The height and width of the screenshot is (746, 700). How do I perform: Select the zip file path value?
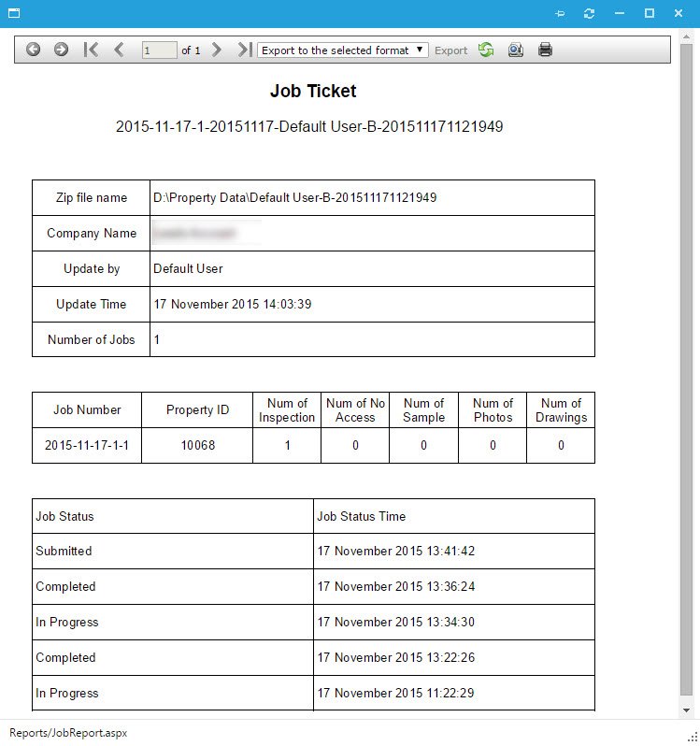pyautogui.click(x=294, y=197)
